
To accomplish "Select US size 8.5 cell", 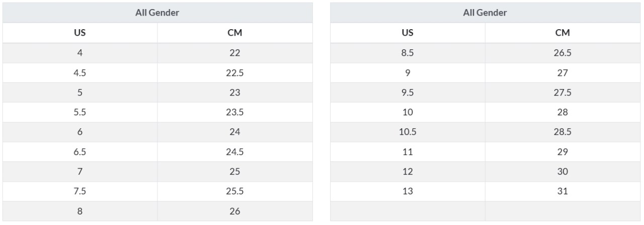I will [408, 53].
